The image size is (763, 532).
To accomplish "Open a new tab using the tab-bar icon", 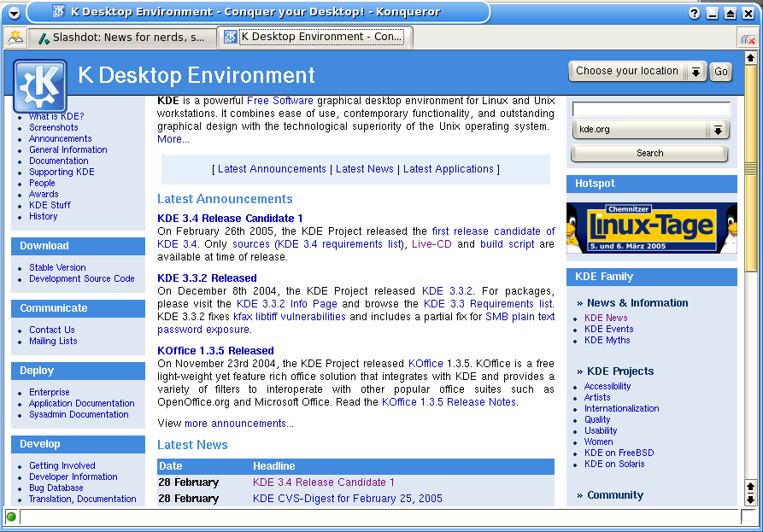I will 15,38.
